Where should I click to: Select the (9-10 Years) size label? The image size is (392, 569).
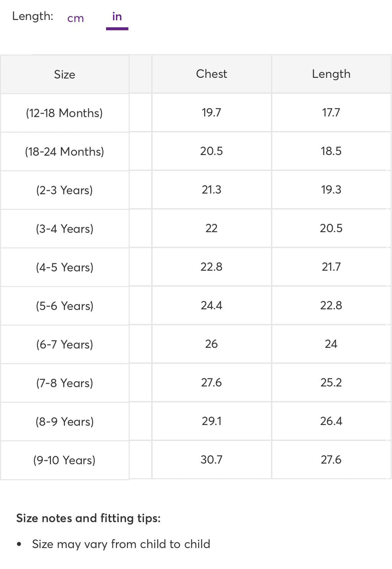(64, 460)
